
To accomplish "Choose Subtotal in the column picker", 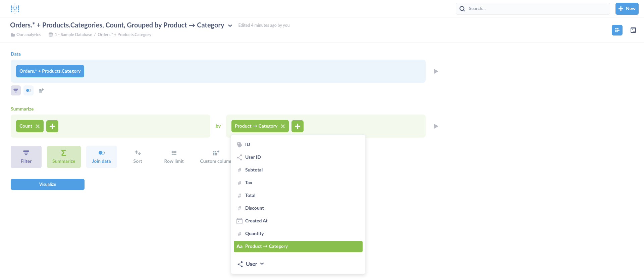I will (x=254, y=170).
